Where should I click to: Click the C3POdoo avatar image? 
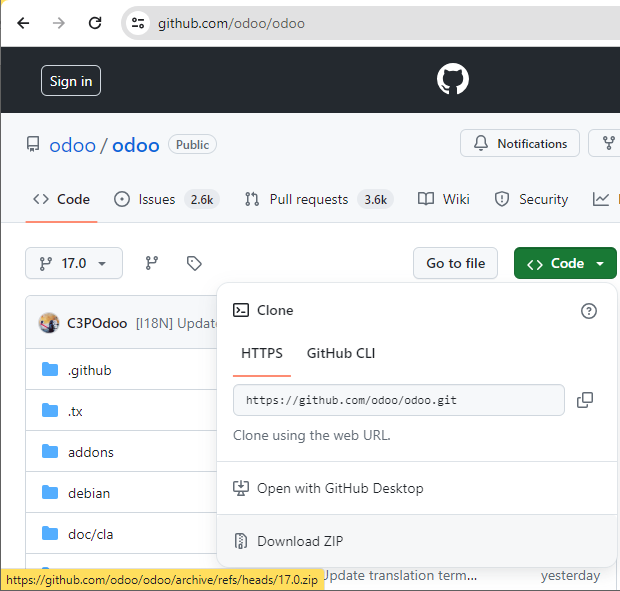[49, 323]
